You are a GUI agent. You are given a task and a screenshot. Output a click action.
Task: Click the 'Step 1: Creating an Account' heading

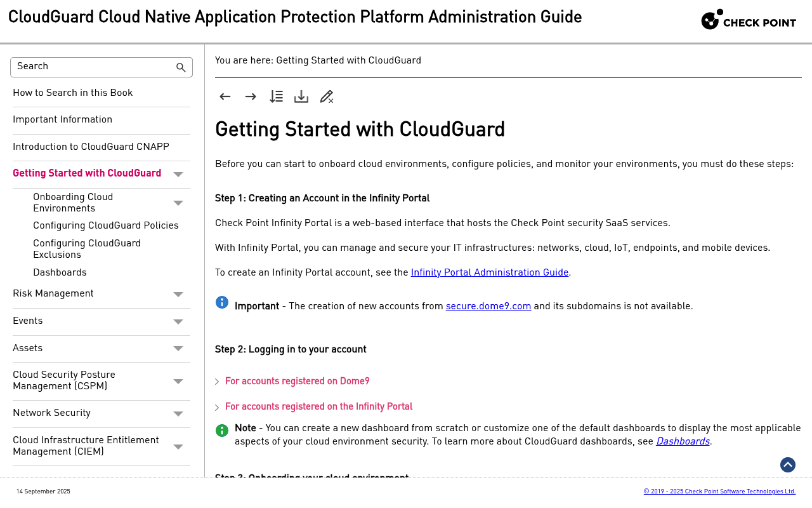pyautogui.click(x=322, y=199)
